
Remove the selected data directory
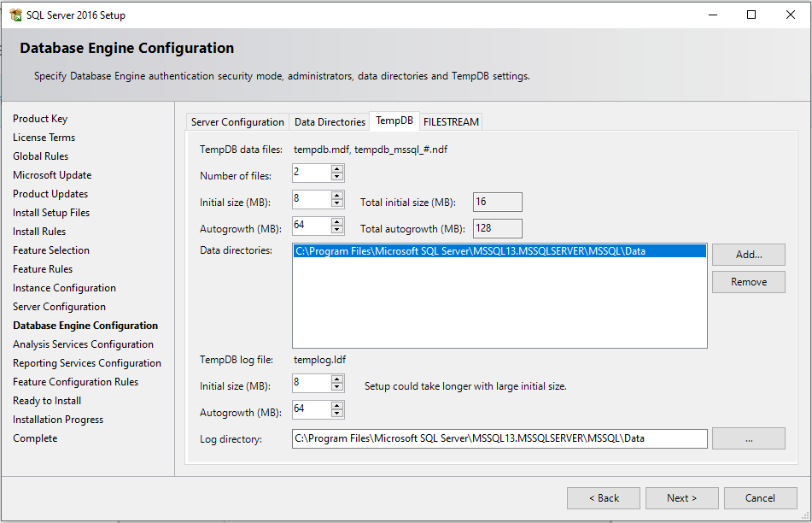pyautogui.click(x=749, y=282)
